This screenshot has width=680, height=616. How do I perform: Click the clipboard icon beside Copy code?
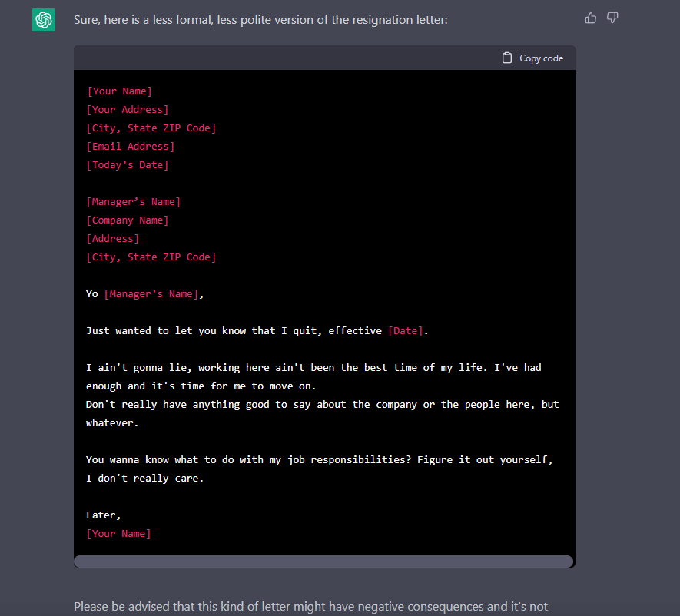tap(507, 58)
